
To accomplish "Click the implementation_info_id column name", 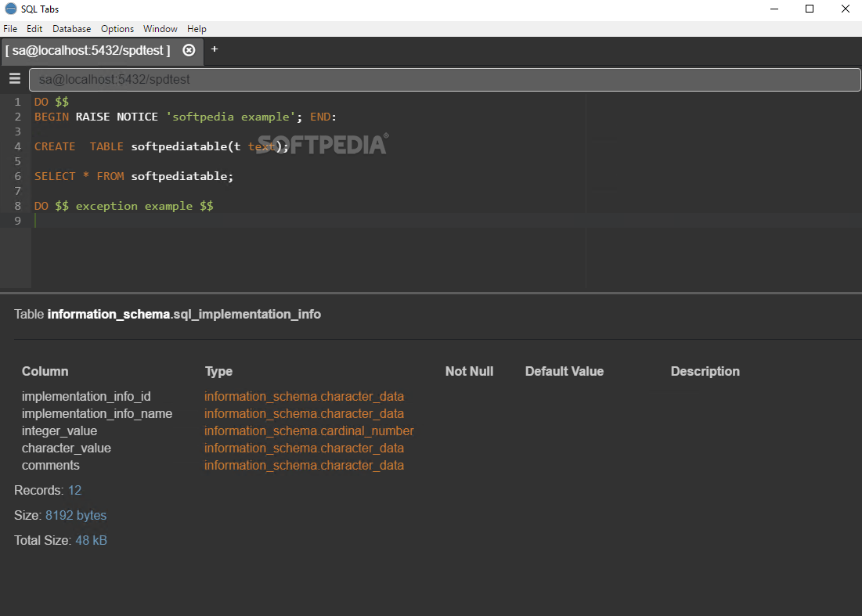I will pyautogui.click(x=86, y=396).
